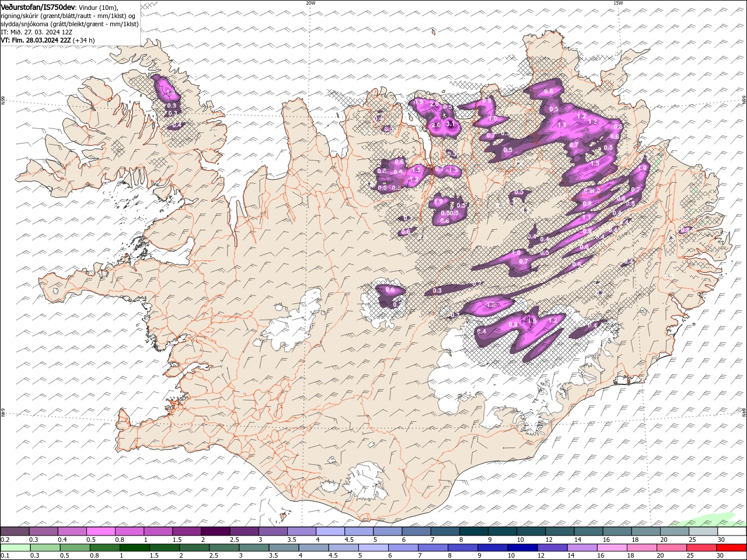Click the 30 label on the rain scale
This screenshot has height=560, width=747.
(721, 556)
